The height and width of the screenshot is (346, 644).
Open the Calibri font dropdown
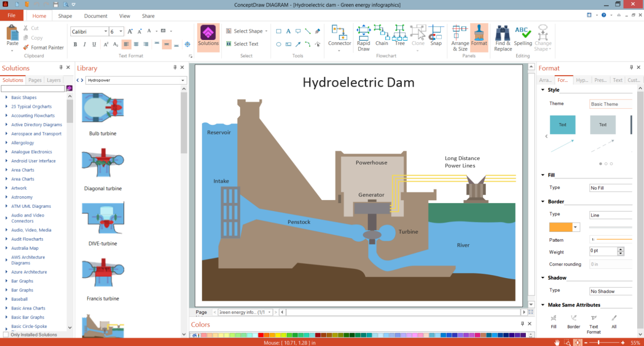(x=106, y=32)
